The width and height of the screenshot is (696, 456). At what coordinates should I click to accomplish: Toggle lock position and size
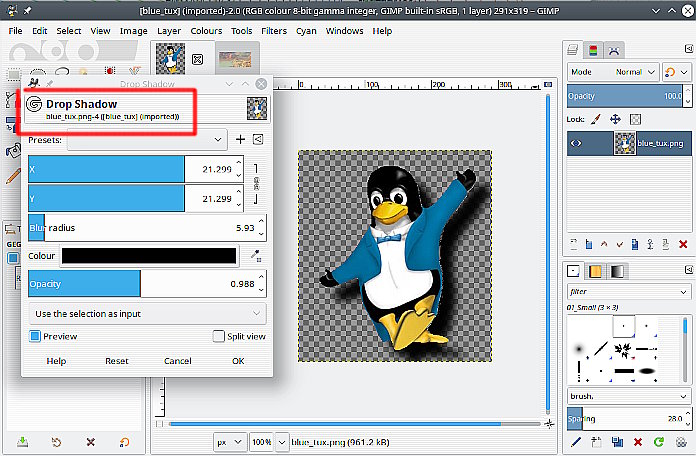click(615, 119)
